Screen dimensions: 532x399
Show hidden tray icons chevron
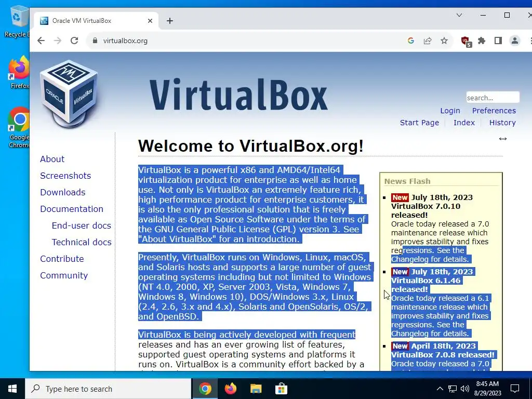pos(440,389)
